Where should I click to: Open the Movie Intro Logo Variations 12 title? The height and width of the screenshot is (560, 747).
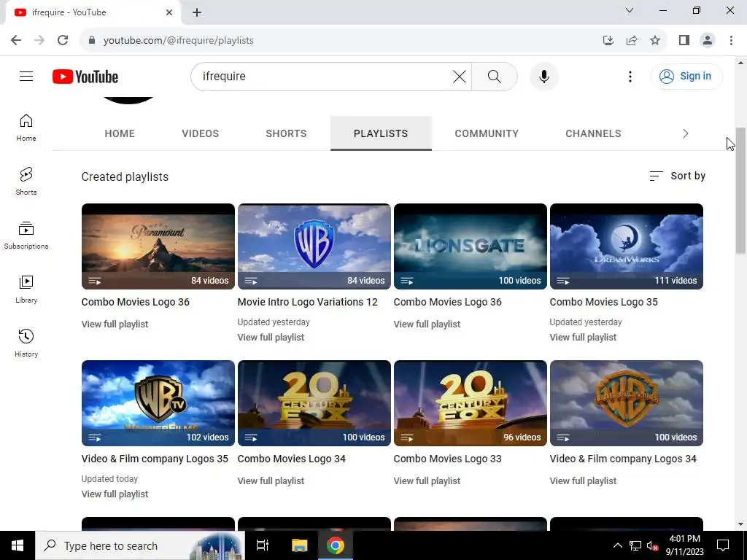(x=307, y=302)
